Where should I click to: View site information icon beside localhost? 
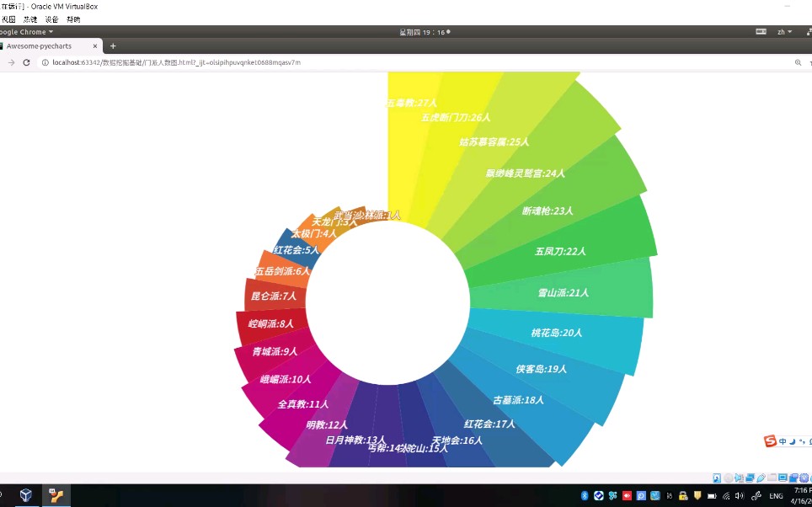pos(45,62)
